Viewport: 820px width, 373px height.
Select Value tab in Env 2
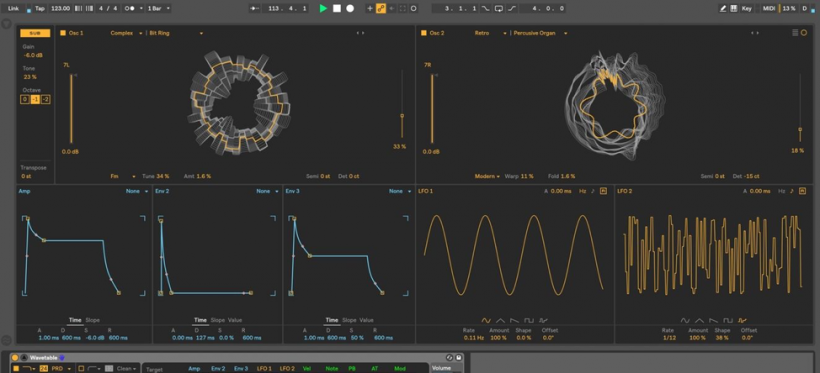click(x=235, y=320)
